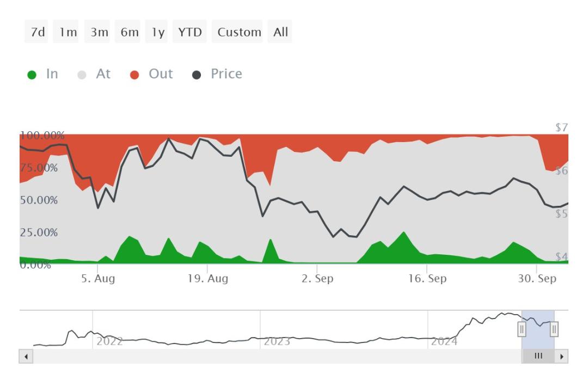Click the 2023 area in navigator
Viewport: 588px width, 392px height.
click(x=277, y=341)
